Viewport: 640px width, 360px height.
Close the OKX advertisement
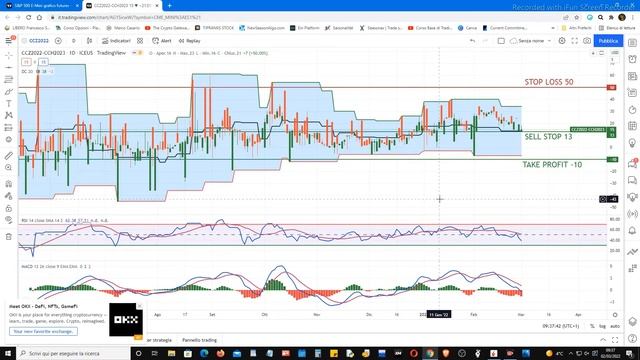pos(139,306)
